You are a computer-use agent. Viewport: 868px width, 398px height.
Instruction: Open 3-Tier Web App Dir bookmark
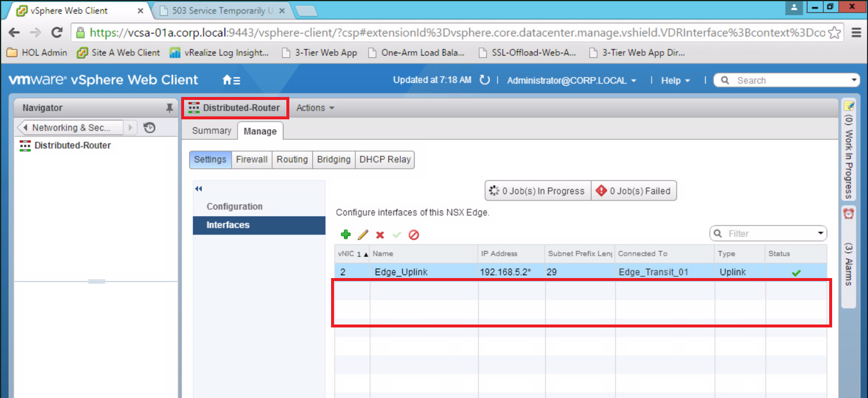pyautogui.click(x=637, y=53)
